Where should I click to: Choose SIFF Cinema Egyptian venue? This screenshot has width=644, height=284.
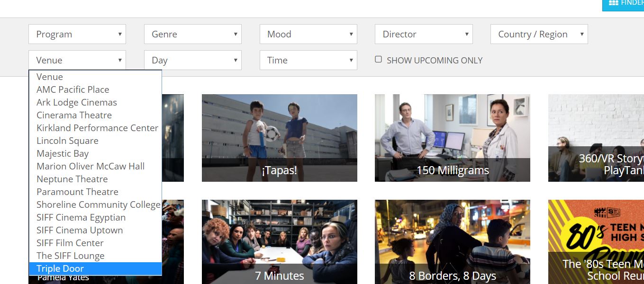point(95,217)
